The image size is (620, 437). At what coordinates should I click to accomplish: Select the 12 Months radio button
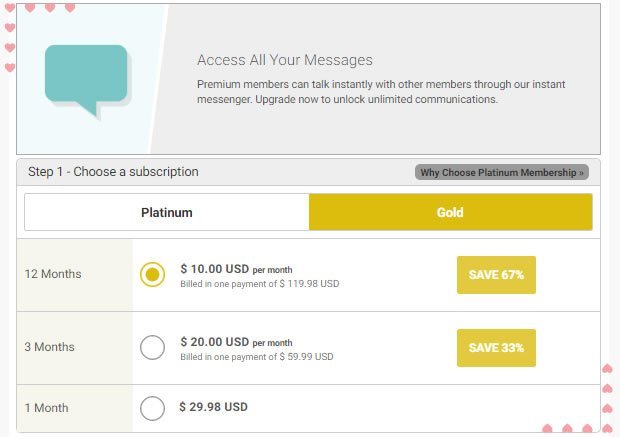152,274
